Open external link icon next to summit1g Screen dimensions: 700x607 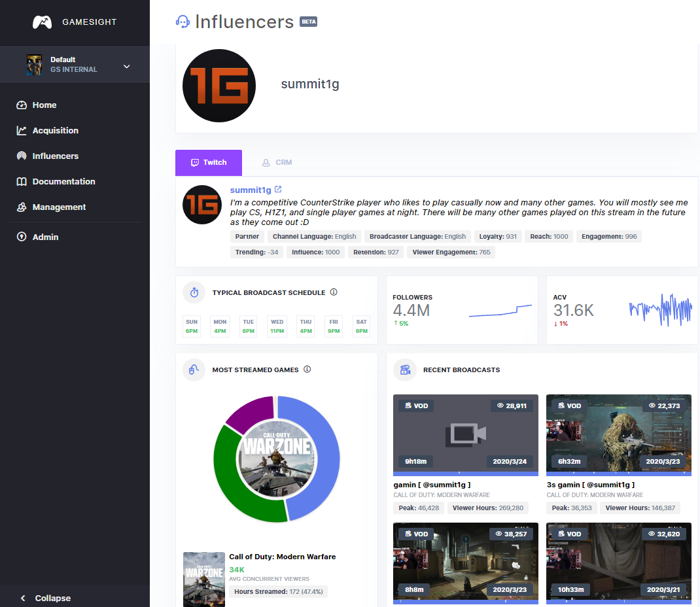278,189
